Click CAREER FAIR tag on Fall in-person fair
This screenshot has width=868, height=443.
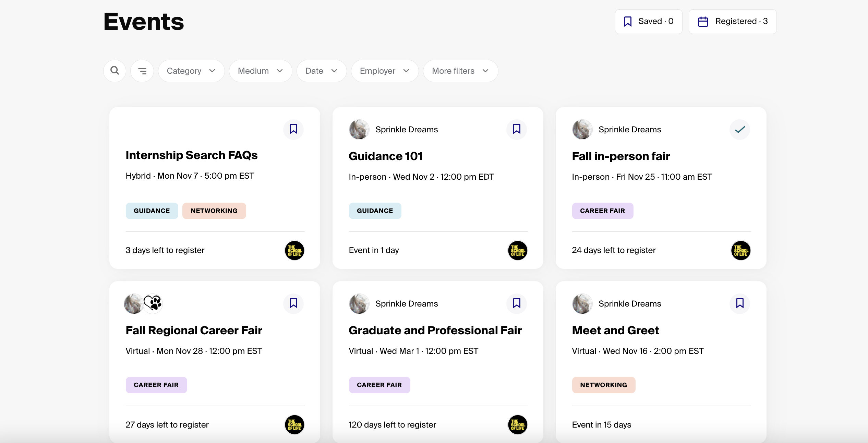(x=603, y=211)
